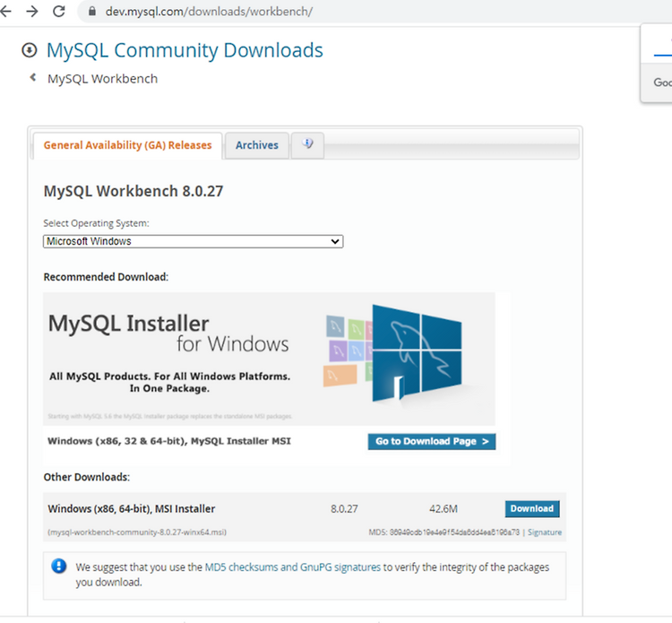672x623 pixels.
Task: Click the browser back arrow
Action: coord(5,11)
